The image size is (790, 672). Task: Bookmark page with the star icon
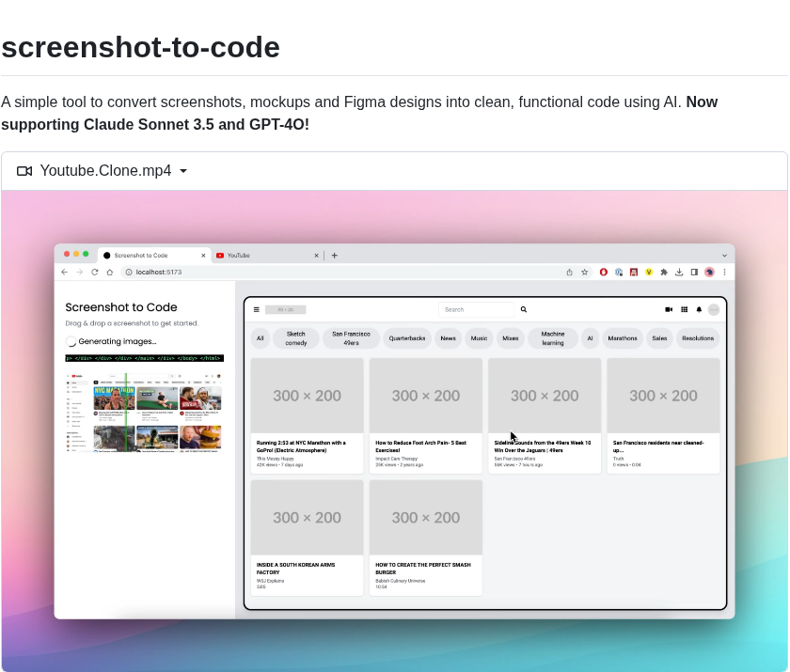point(584,272)
